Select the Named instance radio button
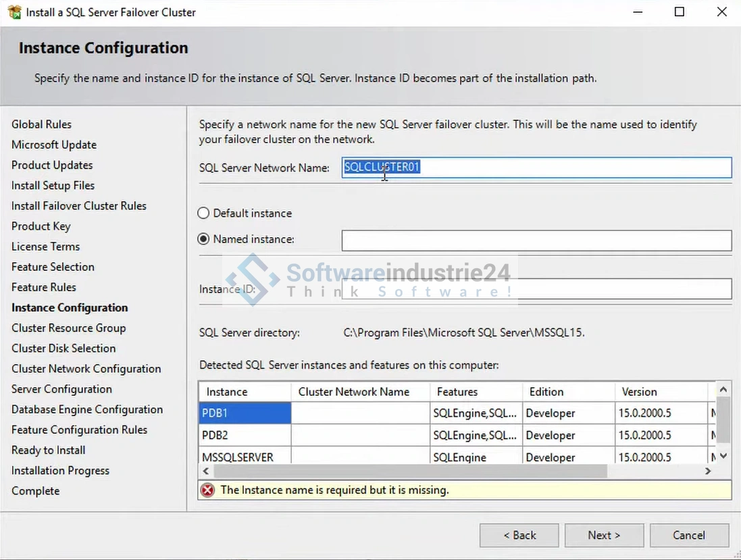The image size is (741, 560). [203, 239]
